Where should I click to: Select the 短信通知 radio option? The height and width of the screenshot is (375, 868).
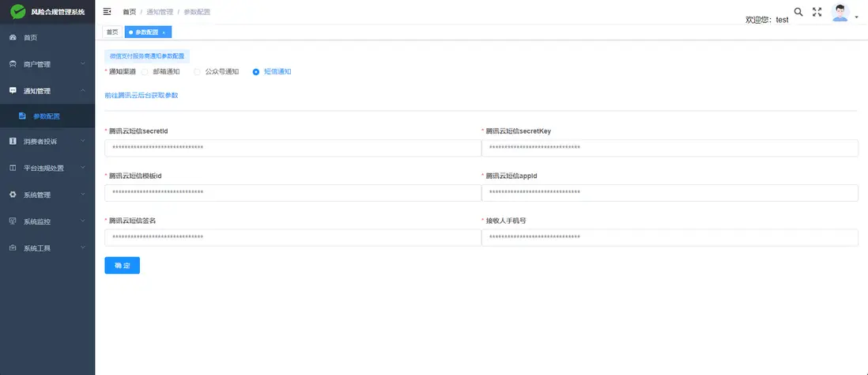(x=256, y=71)
